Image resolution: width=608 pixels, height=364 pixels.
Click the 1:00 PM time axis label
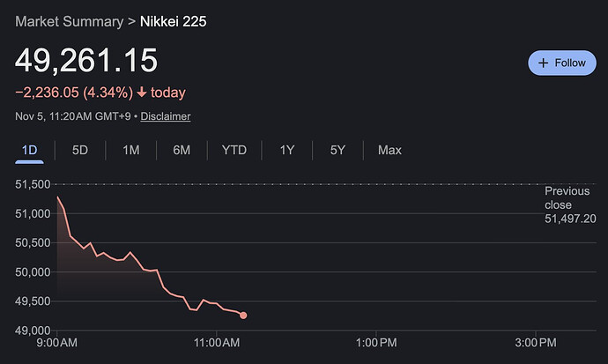click(x=379, y=342)
